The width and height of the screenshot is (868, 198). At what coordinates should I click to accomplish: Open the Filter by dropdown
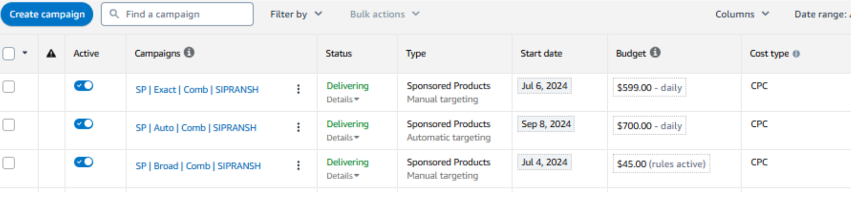pyautogui.click(x=296, y=14)
